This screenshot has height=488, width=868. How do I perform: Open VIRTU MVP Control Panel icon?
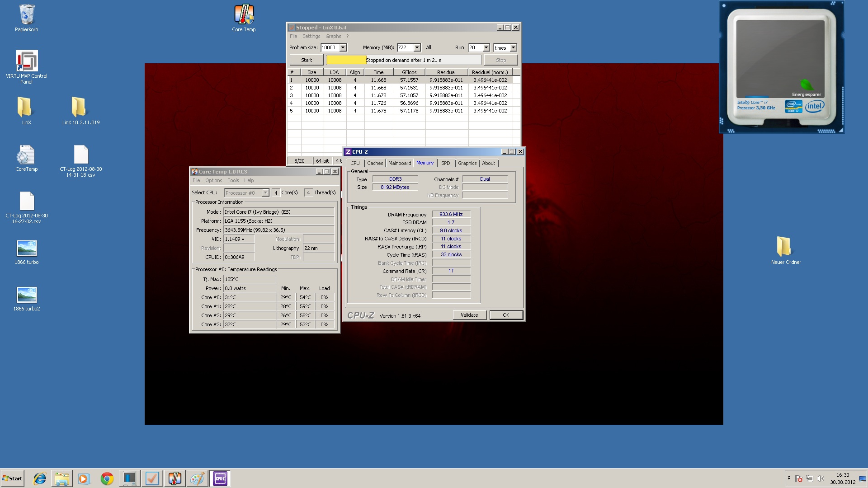pyautogui.click(x=27, y=66)
